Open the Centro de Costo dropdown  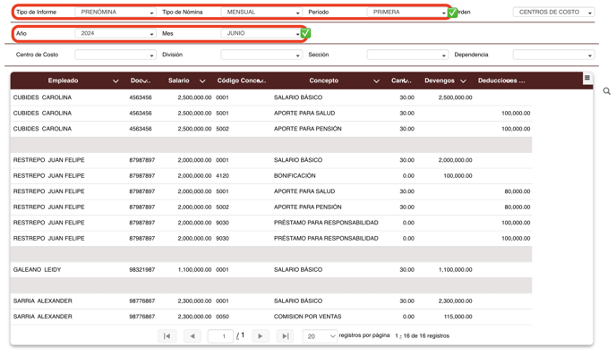[115, 55]
